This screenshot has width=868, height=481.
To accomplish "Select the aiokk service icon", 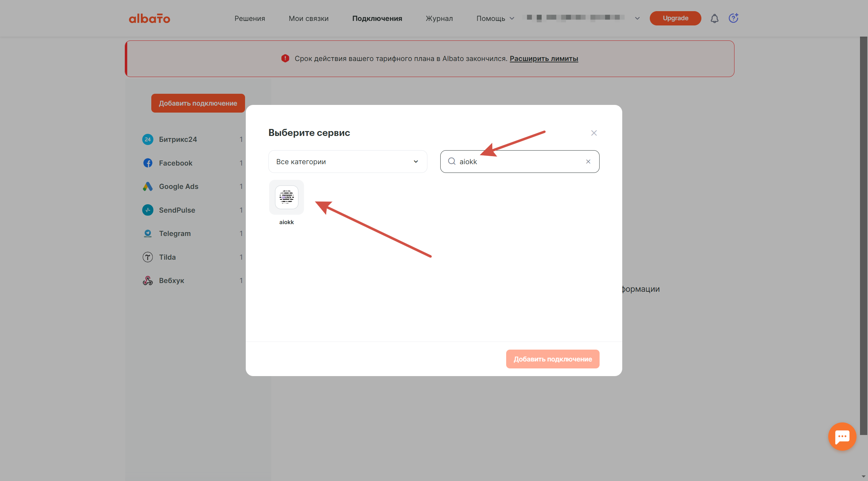I will (x=286, y=197).
